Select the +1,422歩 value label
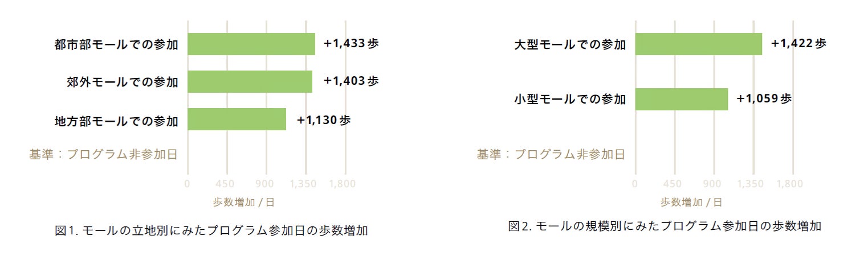Screen dimensions: 868x256 coord(798,43)
